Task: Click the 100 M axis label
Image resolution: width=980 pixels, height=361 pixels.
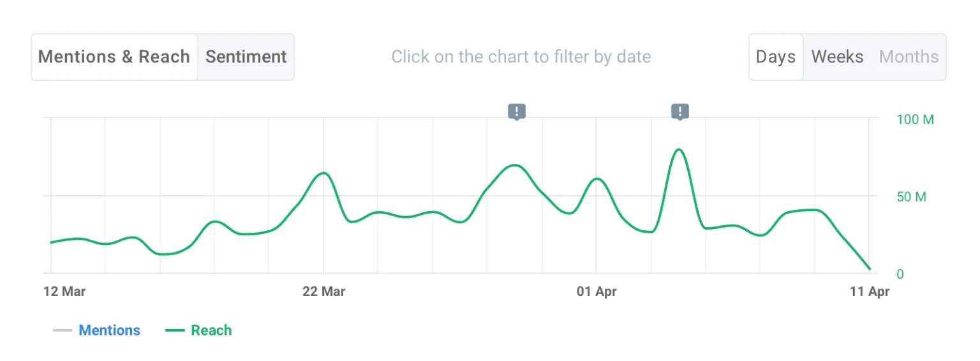Action: 915,119
